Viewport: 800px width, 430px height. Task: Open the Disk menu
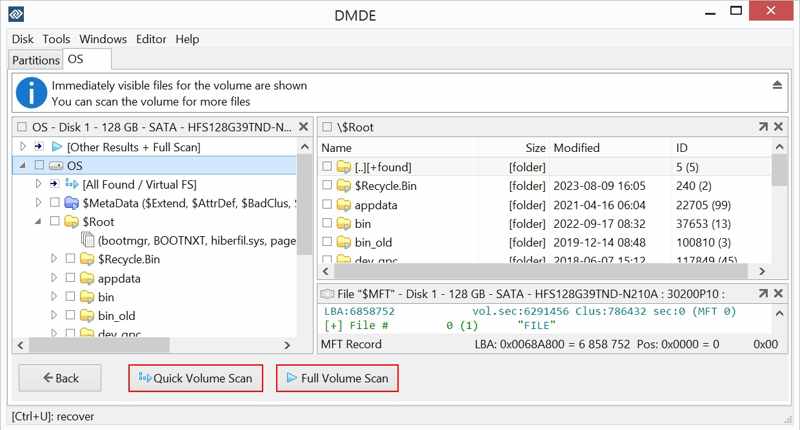(22, 39)
